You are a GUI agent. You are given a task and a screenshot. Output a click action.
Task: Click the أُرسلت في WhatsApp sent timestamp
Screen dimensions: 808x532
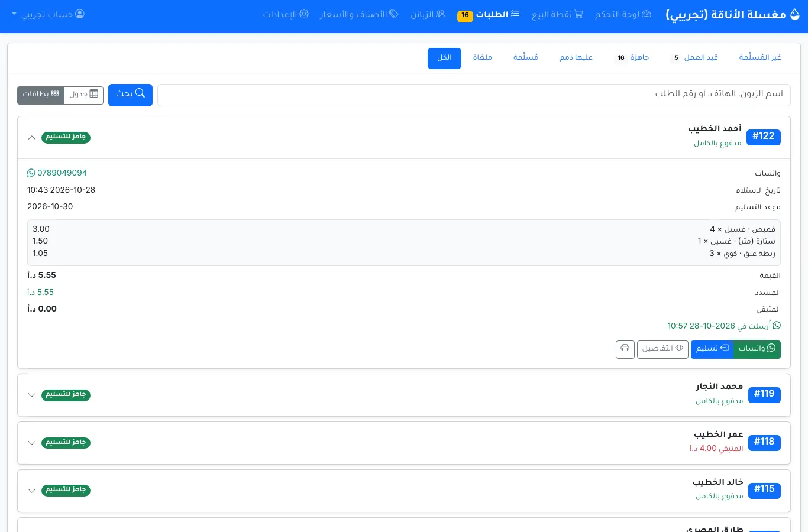(724, 326)
